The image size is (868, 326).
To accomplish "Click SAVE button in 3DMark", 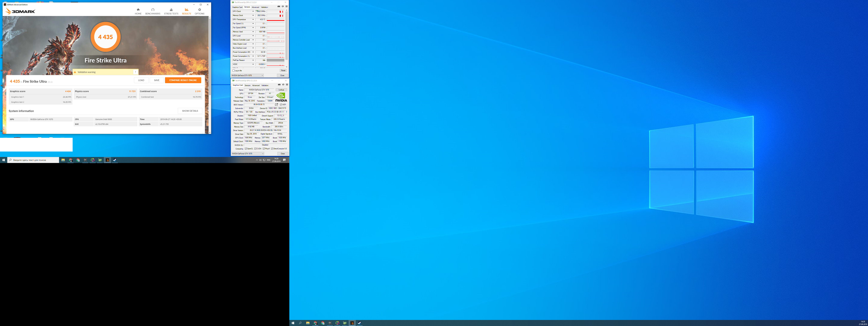I will pos(157,80).
